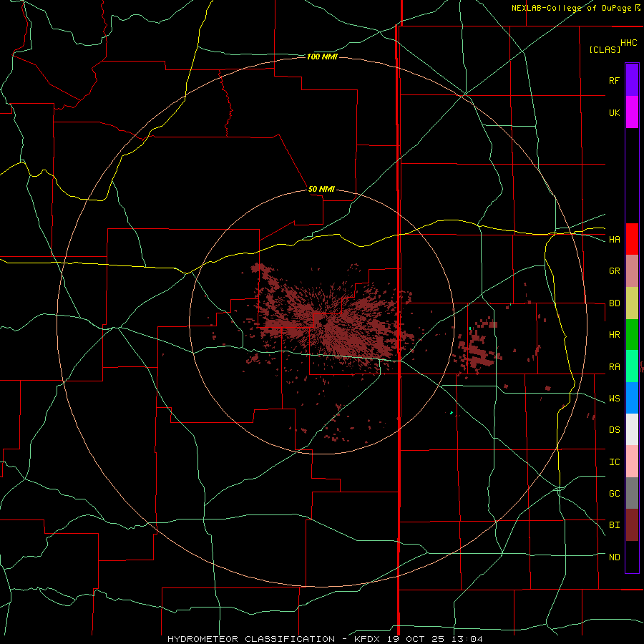Click the UK magenta legend swatch
This screenshot has height=644, width=644.
coord(632,112)
